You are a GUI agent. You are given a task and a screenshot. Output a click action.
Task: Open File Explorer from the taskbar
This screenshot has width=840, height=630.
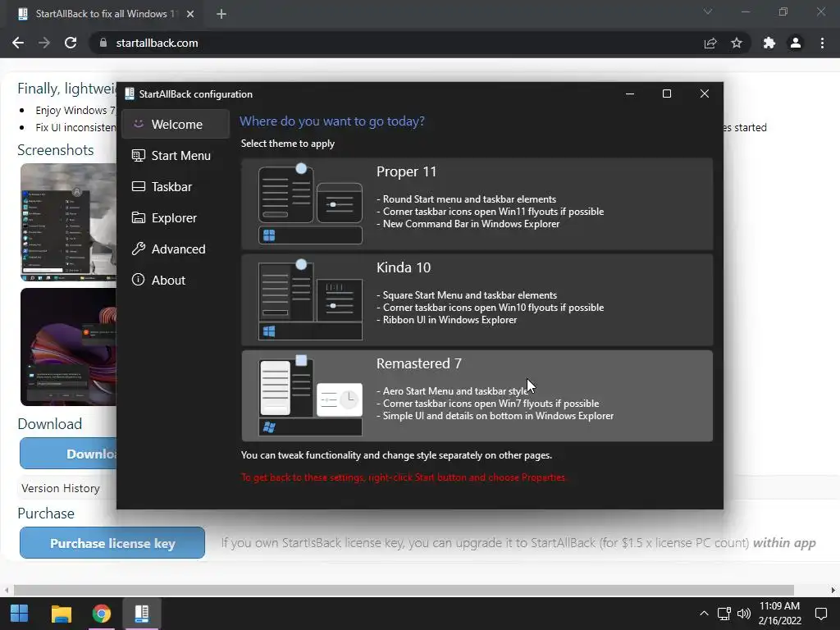[61, 614]
